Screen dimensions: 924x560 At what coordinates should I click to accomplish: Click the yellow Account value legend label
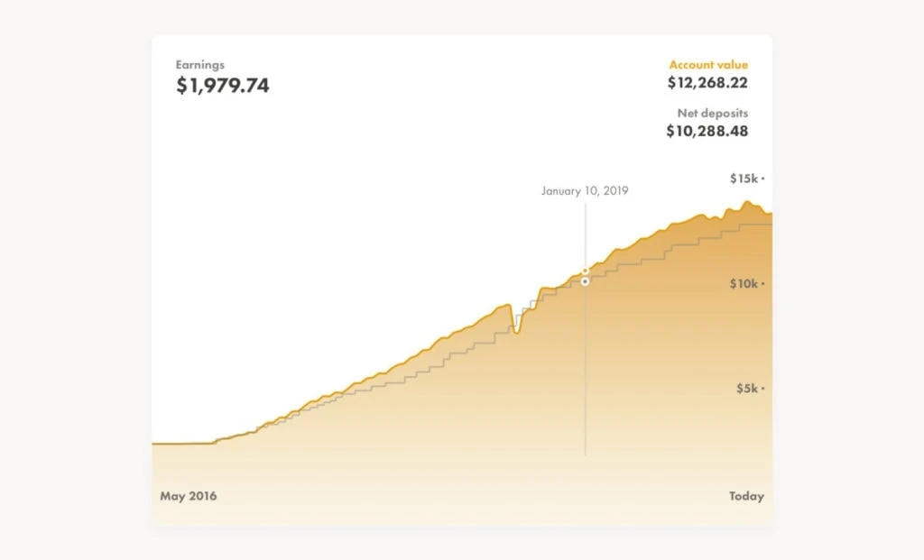coord(708,65)
